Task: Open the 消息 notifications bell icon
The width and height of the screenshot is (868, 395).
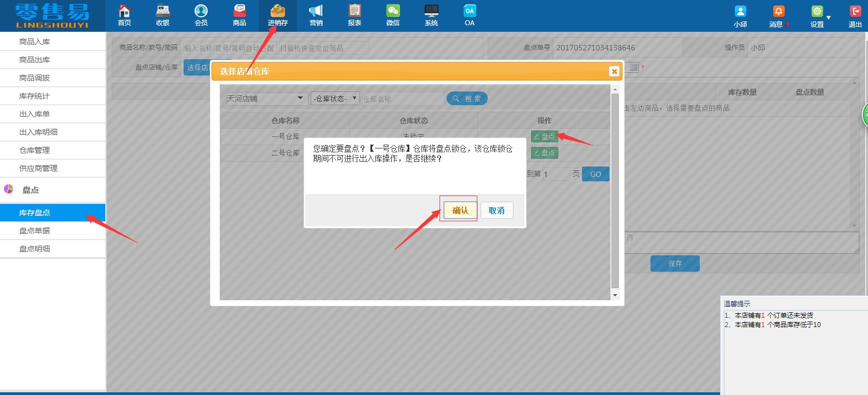Action: pyautogui.click(x=779, y=12)
